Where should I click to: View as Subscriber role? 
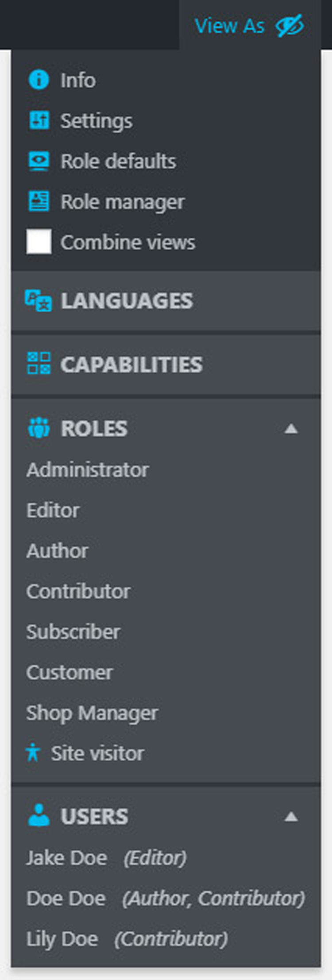(x=73, y=631)
